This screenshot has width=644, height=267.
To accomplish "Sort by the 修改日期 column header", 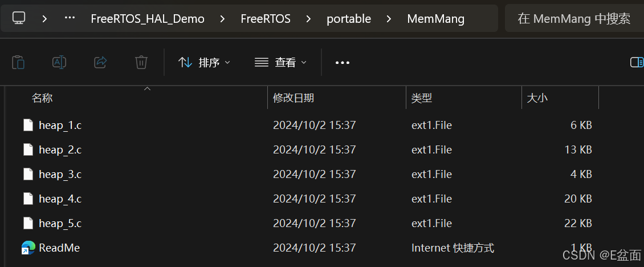I will (294, 98).
